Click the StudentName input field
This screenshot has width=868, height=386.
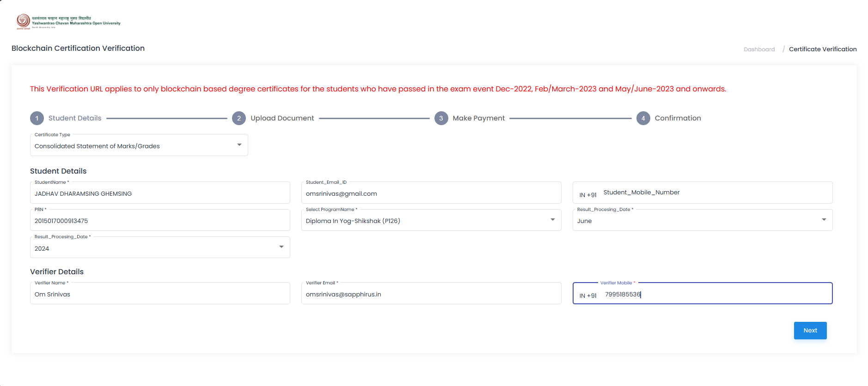click(160, 193)
